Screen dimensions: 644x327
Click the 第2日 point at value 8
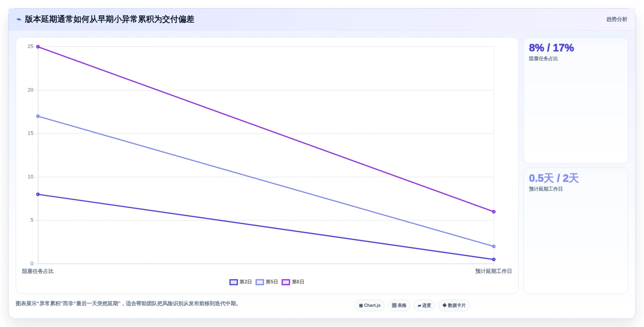click(38, 195)
